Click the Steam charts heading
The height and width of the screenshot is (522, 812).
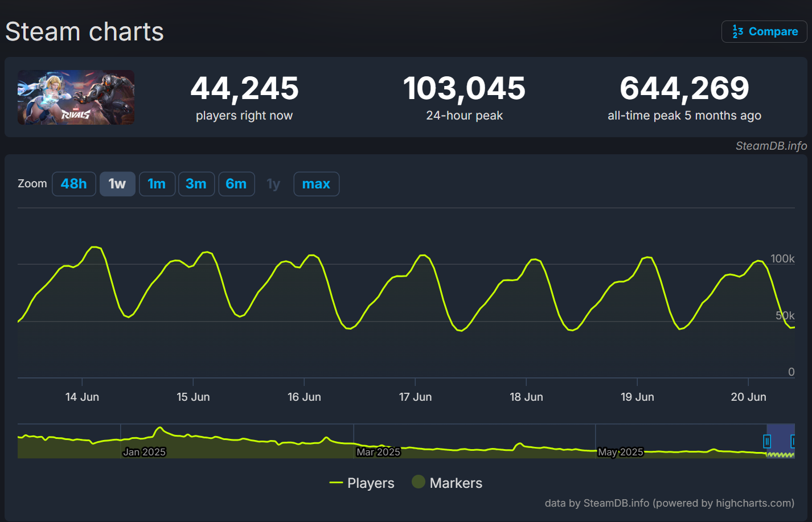(84, 31)
